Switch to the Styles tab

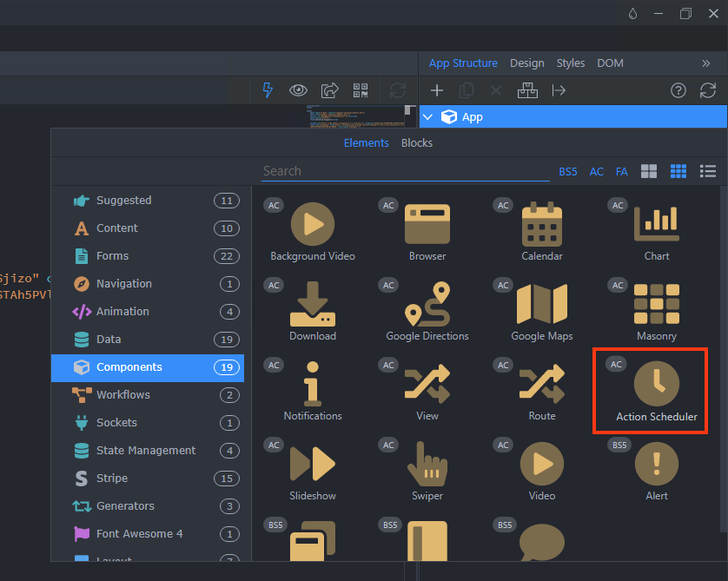(571, 63)
